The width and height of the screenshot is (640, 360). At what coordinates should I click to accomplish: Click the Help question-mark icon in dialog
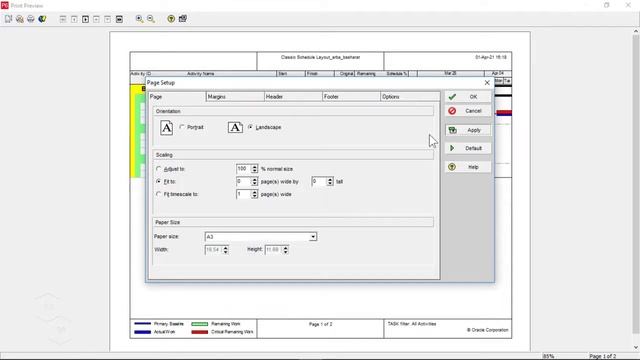452,167
